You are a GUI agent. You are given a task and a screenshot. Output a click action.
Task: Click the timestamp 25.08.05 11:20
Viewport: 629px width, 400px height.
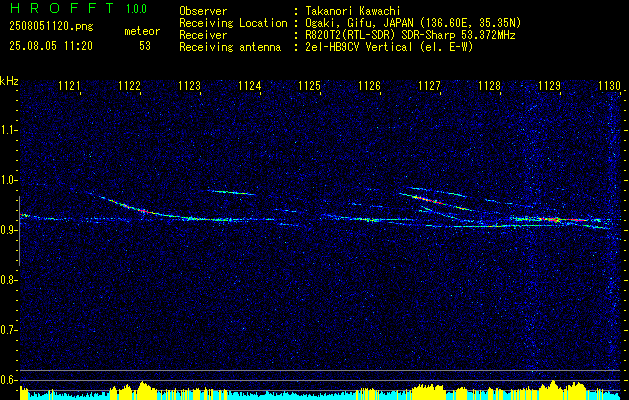point(51,46)
